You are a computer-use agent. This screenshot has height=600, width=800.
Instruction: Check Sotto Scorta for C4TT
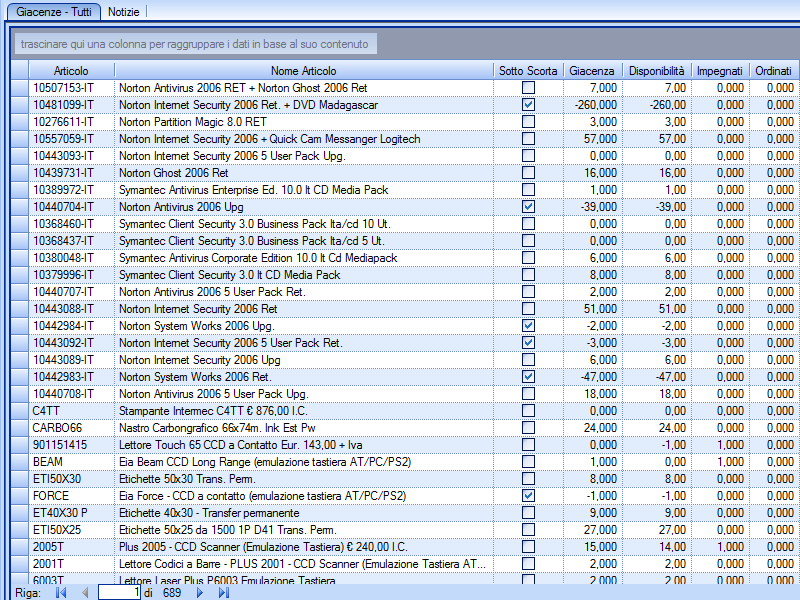529,411
